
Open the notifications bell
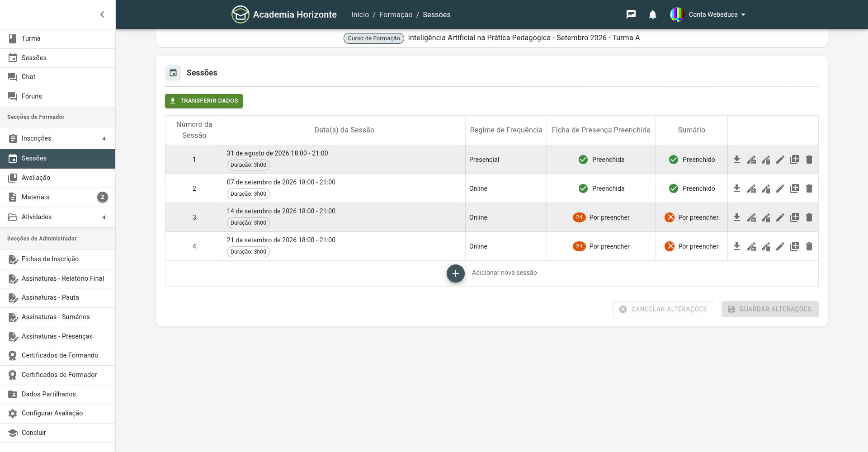tap(653, 14)
